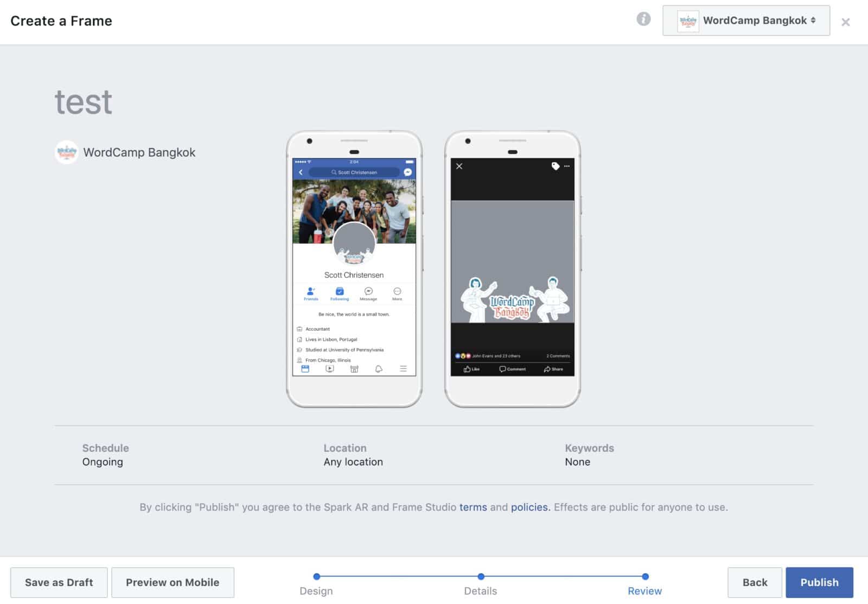Click the Review step dot marker
Image resolution: width=868 pixels, height=604 pixels.
pos(645,576)
